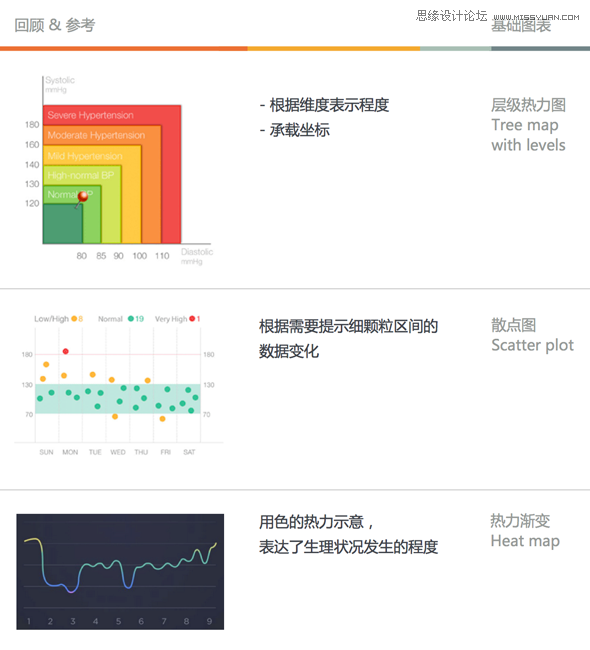Click the dark heat map line chart thumbnail
Screen dimensions: 590x650
(120, 572)
